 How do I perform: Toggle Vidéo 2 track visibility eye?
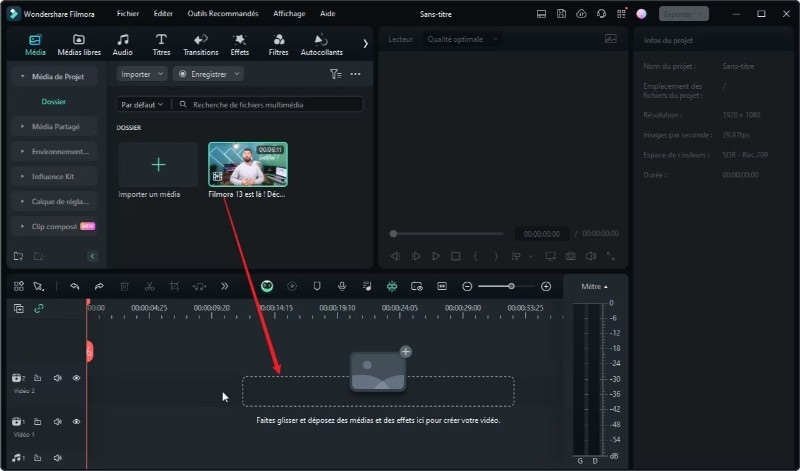coord(77,378)
